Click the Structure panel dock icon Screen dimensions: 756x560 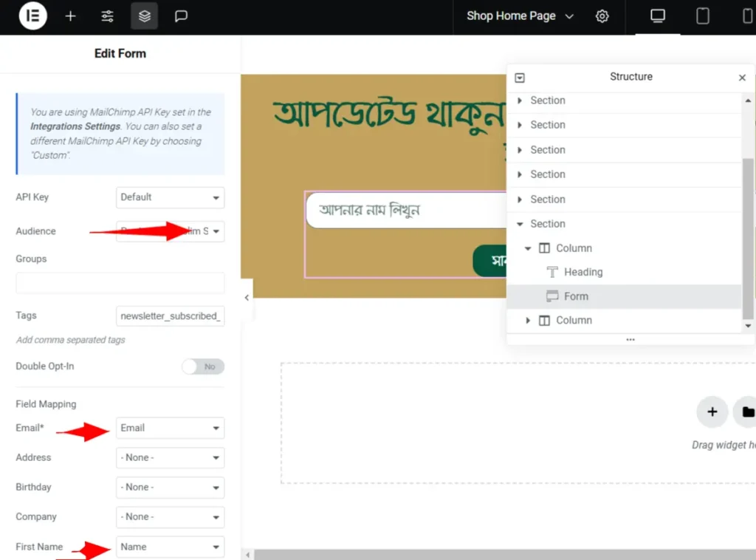click(x=520, y=78)
